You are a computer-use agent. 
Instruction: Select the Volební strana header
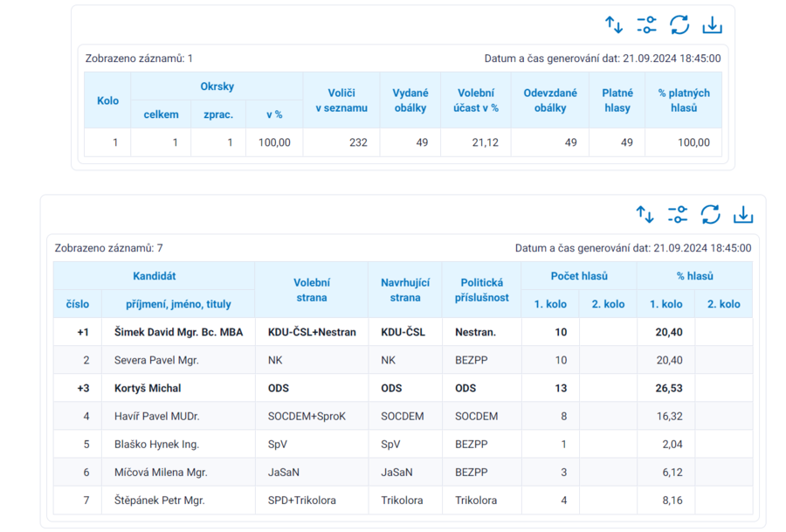click(312, 290)
